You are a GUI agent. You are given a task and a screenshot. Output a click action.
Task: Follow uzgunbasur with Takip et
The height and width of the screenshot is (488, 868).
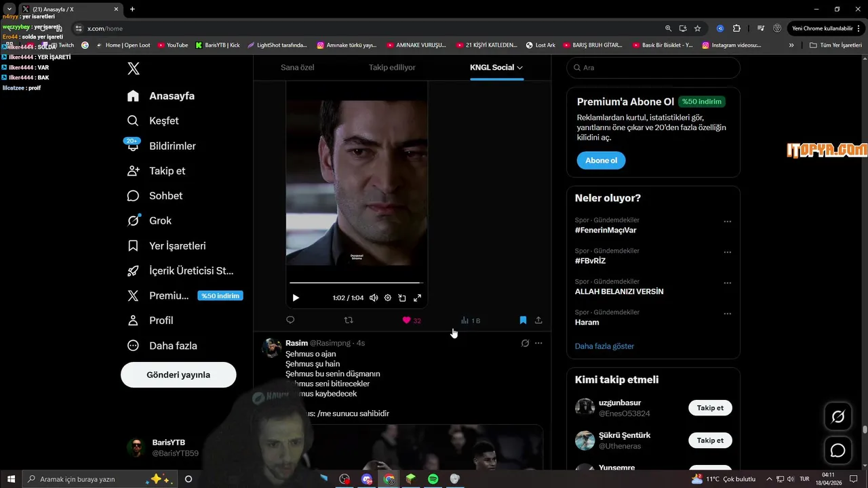[710, 408]
